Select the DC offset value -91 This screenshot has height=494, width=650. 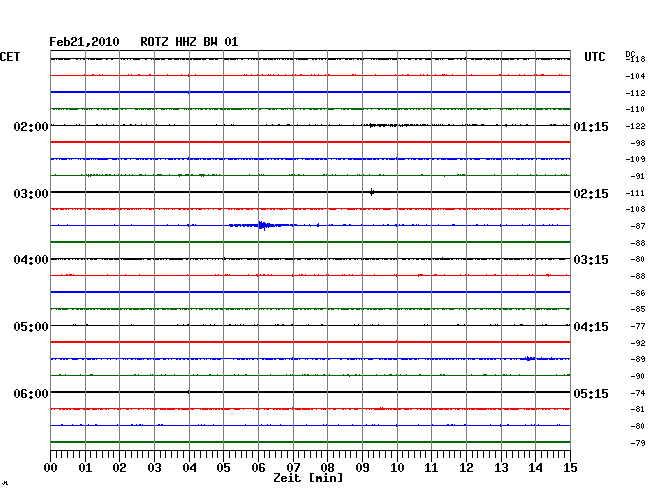pos(638,177)
